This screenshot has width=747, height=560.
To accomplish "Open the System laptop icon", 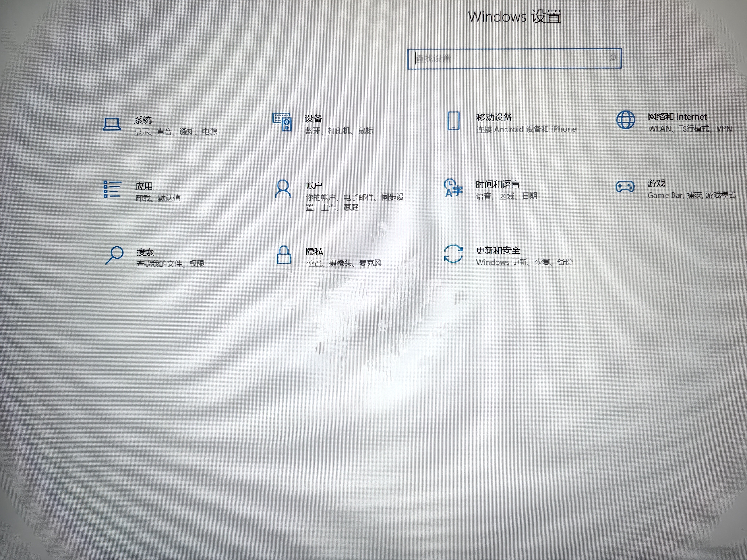I will point(112,124).
